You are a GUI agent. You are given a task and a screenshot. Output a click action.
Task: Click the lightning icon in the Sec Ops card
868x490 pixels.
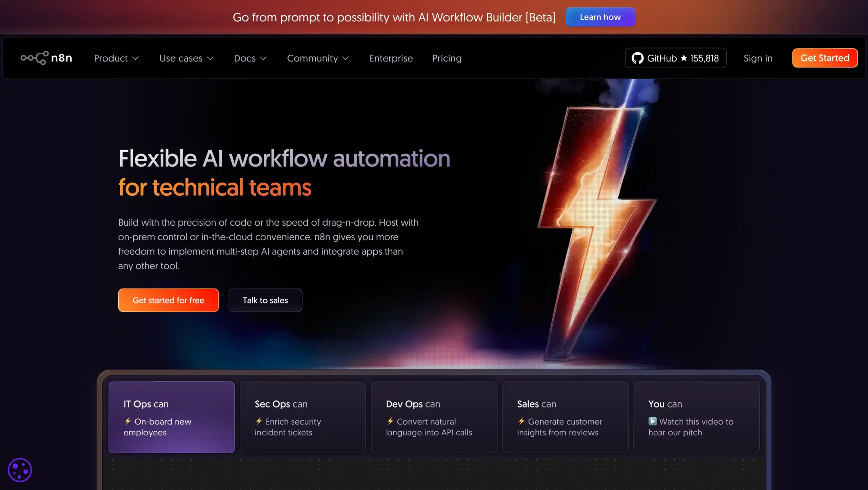(259, 421)
